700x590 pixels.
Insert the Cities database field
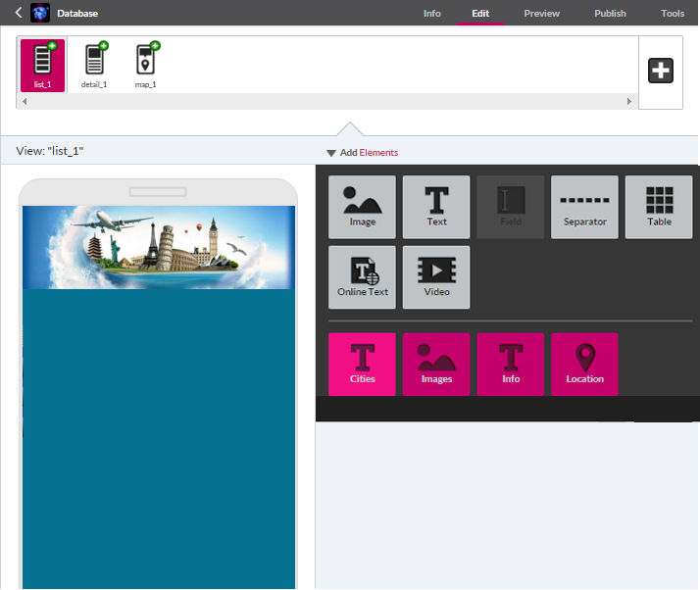(362, 365)
